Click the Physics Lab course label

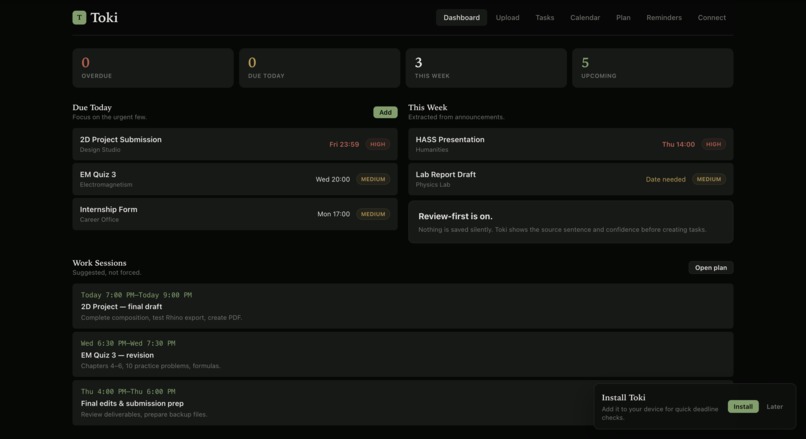[x=433, y=185]
